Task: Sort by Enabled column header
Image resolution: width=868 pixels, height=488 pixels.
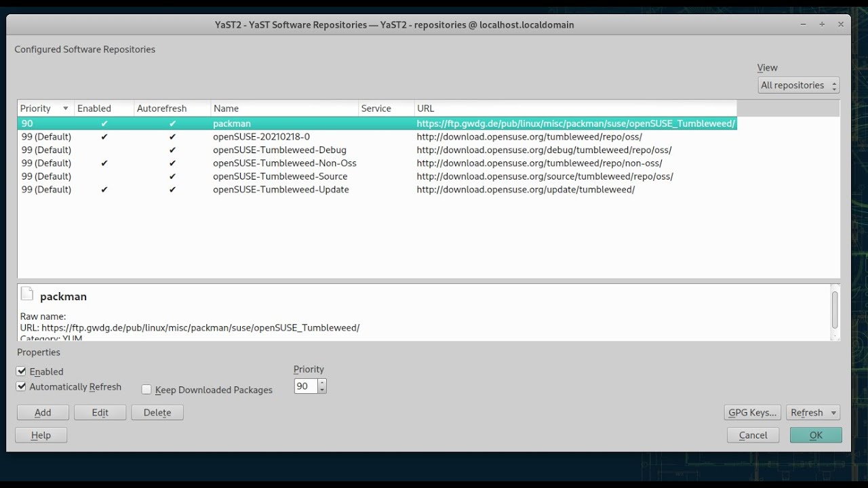Action: tap(104, 108)
